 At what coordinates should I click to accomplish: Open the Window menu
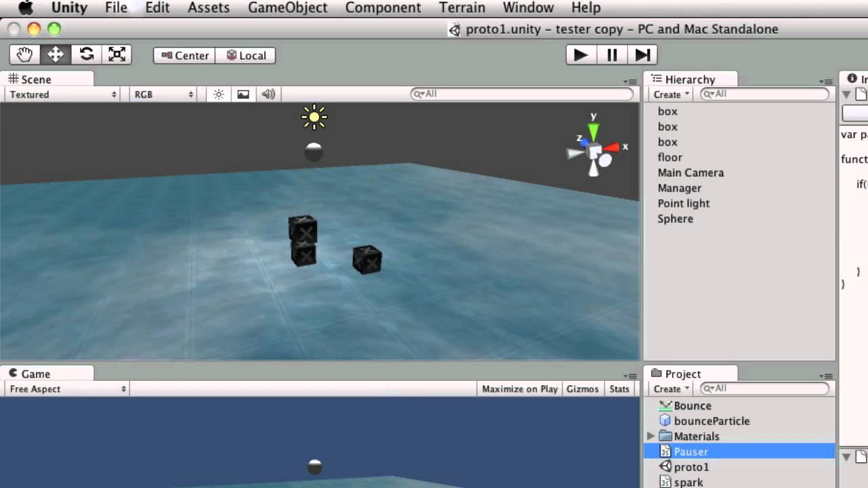point(528,8)
